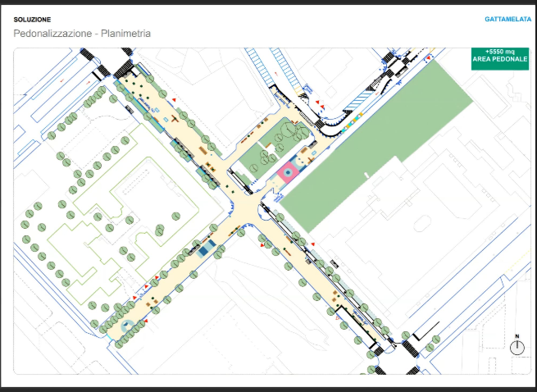The image size is (537, 392).
Task: Click the white dot in green park
Action: pos(368,176)
